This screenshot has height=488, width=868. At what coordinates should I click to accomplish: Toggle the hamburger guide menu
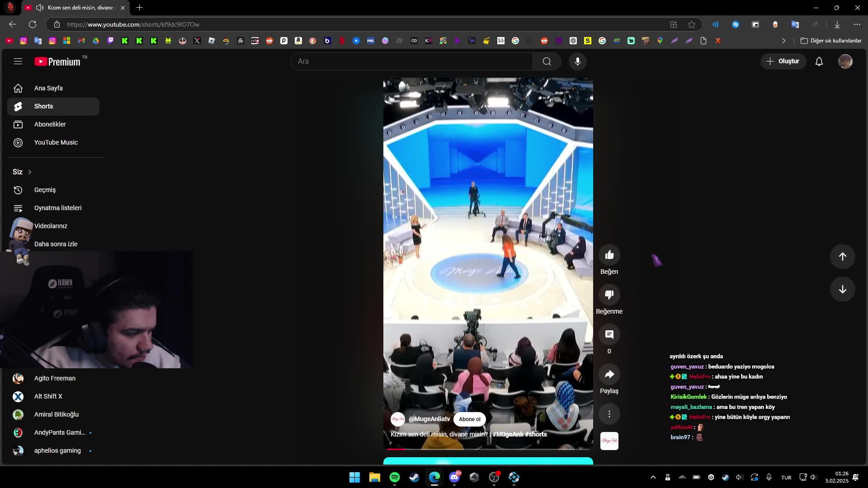coord(18,61)
